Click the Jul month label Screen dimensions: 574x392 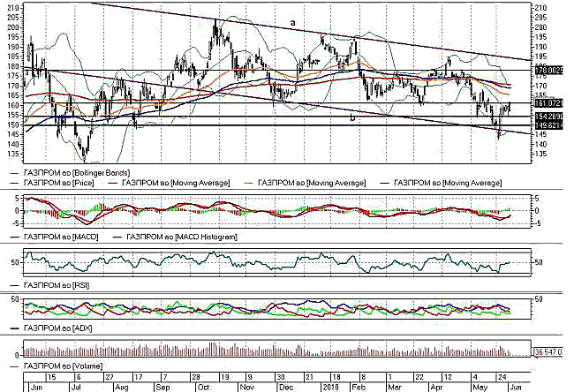75,387
